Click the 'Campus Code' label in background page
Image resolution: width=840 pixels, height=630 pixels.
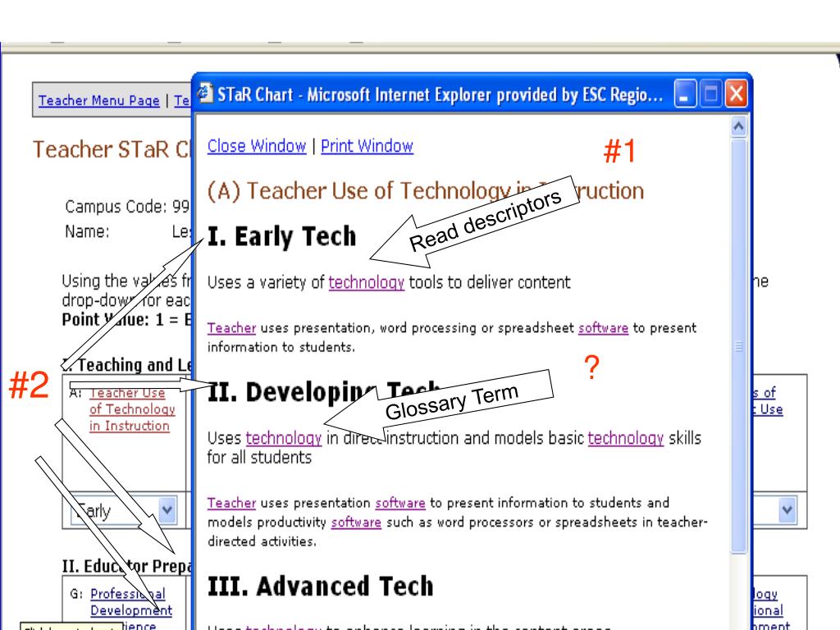pyautogui.click(x=116, y=206)
